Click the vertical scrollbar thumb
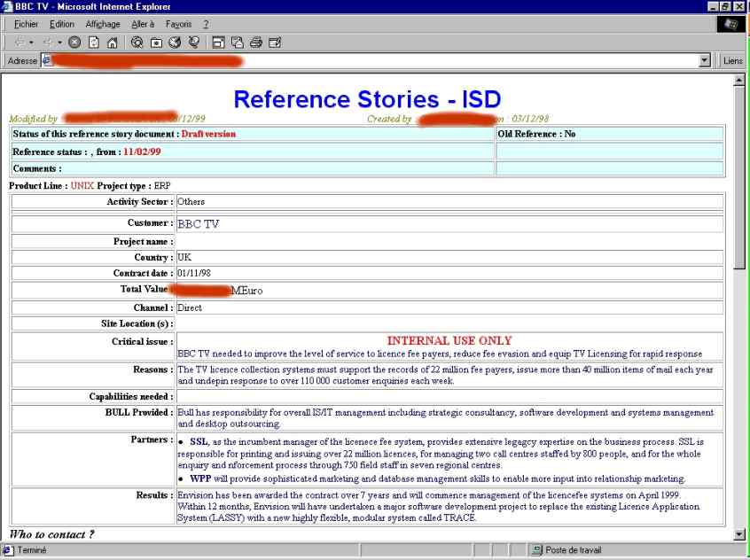Screen dimensions: 750x560 point(739,177)
